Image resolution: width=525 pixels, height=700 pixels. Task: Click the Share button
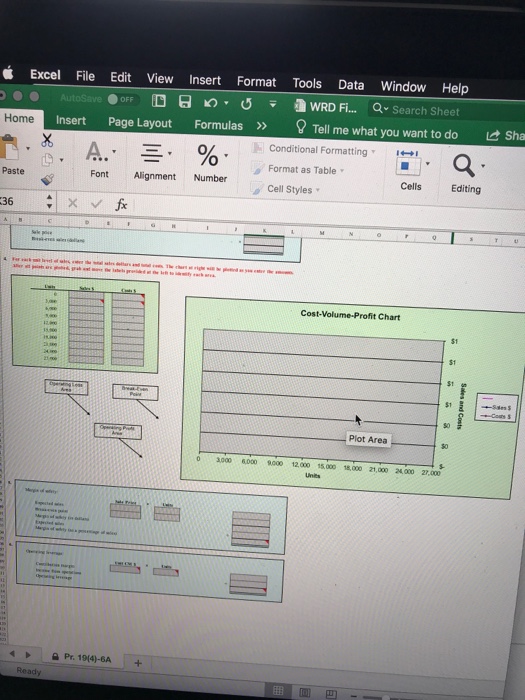click(507, 135)
